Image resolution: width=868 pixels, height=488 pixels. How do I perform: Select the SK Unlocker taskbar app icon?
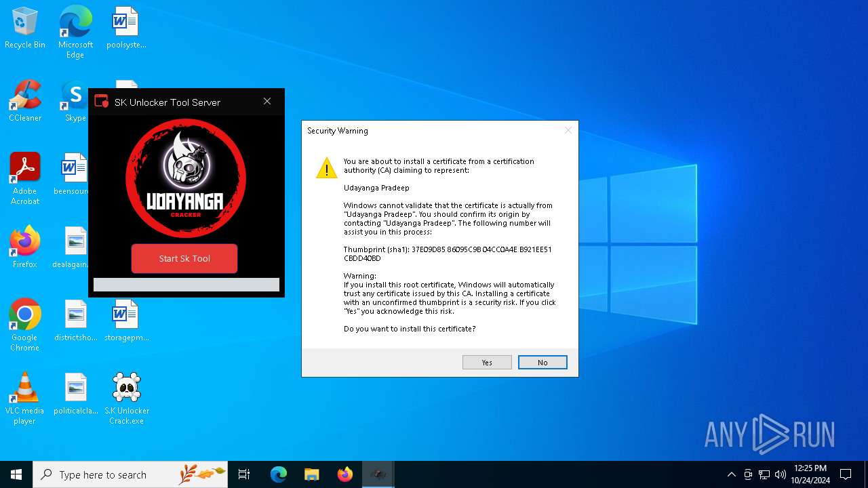pyautogui.click(x=378, y=474)
